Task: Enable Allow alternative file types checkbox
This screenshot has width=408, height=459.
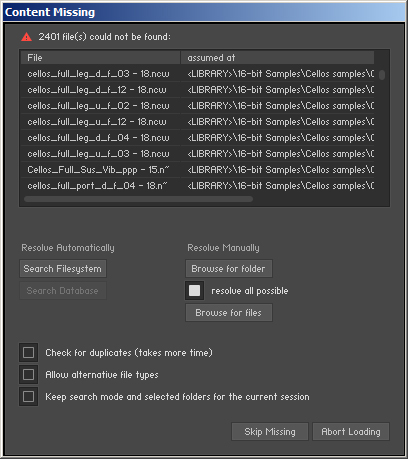Action: [x=28, y=374]
